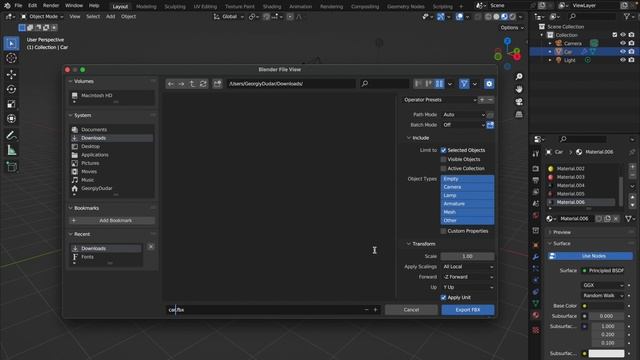Select the Add Cube tool

coord(11,167)
